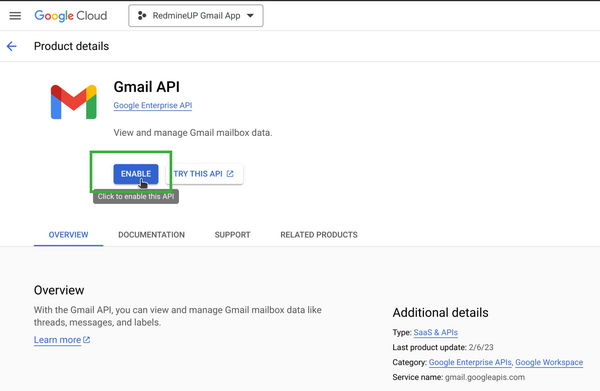
Task: Click the Gmail logo image
Action: pos(73,102)
